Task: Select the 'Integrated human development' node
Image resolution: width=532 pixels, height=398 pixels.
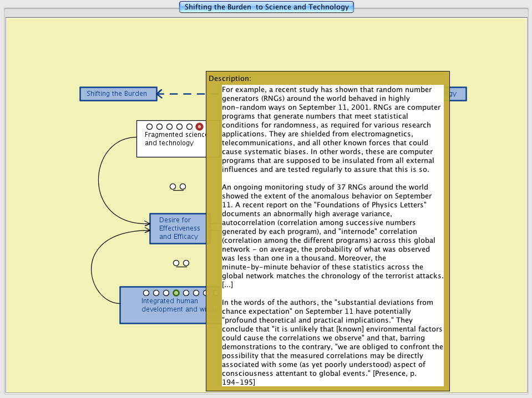Action: 163,309
